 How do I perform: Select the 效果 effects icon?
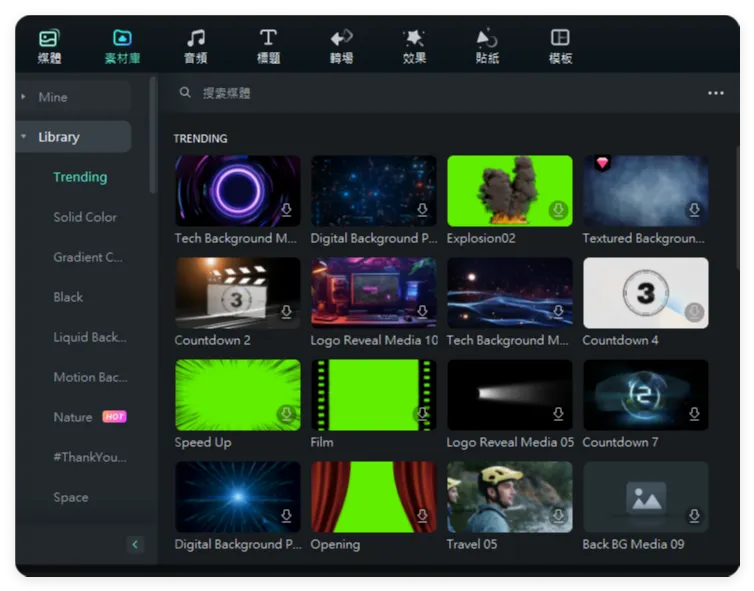coord(414,39)
